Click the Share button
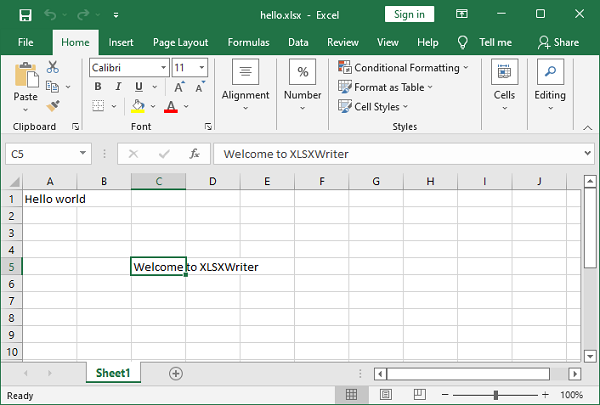The height and width of the screenshot is (405, 600). click(558, 43)
